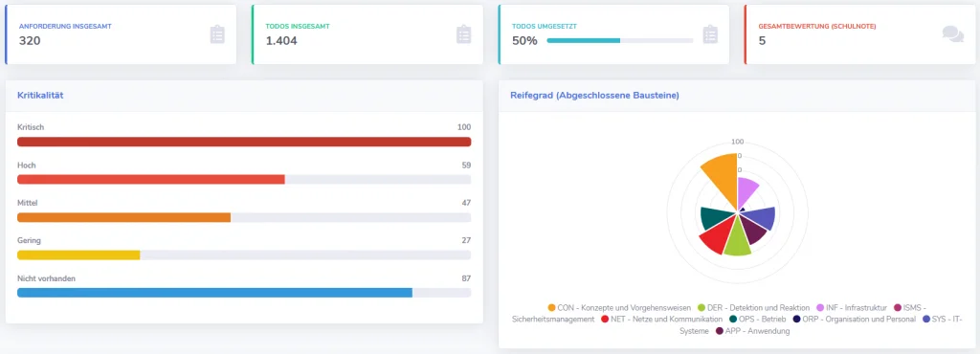
Task: Click the GESAMTBEWERTUNG (SCHULNOTE) label
Action: (817, 27)
